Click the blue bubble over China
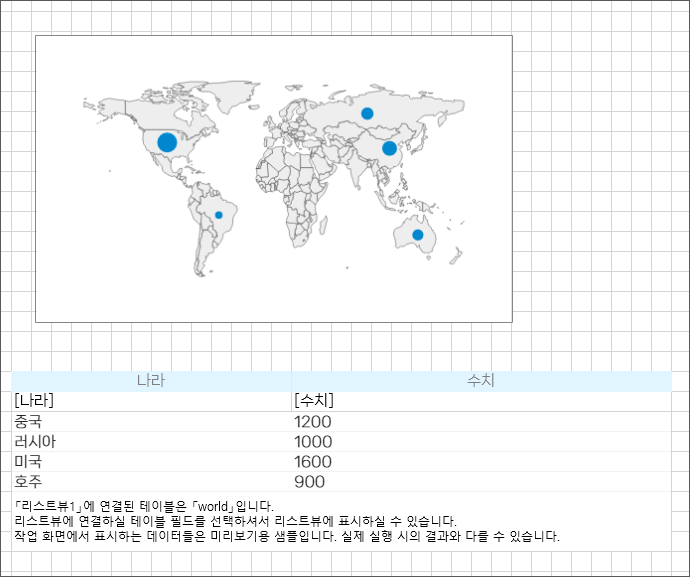The image size is (690, 577). point(389,148)
